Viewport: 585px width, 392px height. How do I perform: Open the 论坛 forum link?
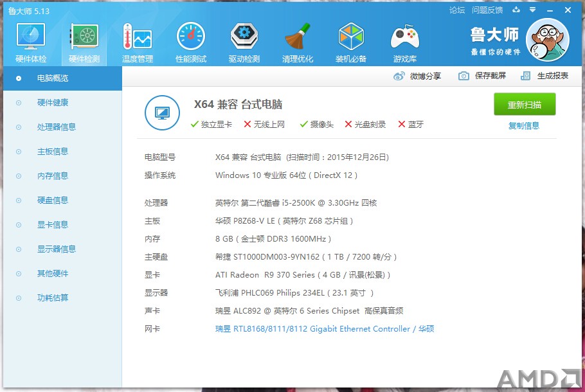click(457, 10)
